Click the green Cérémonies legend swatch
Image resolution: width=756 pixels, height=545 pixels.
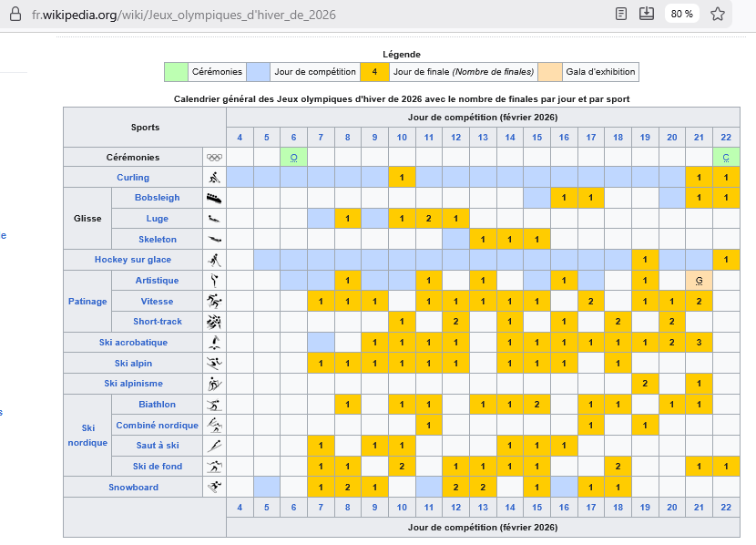pyautogui.click(x=176, y=72)
